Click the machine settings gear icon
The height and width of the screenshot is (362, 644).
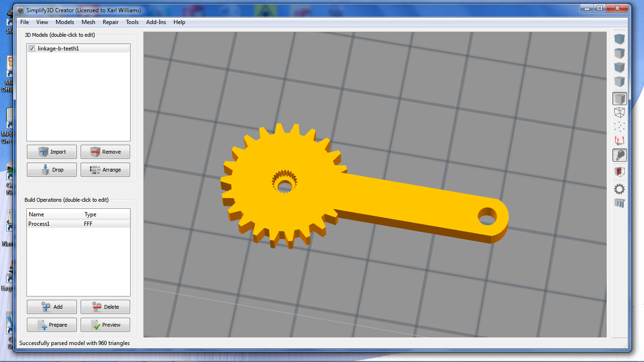(619, 189)
